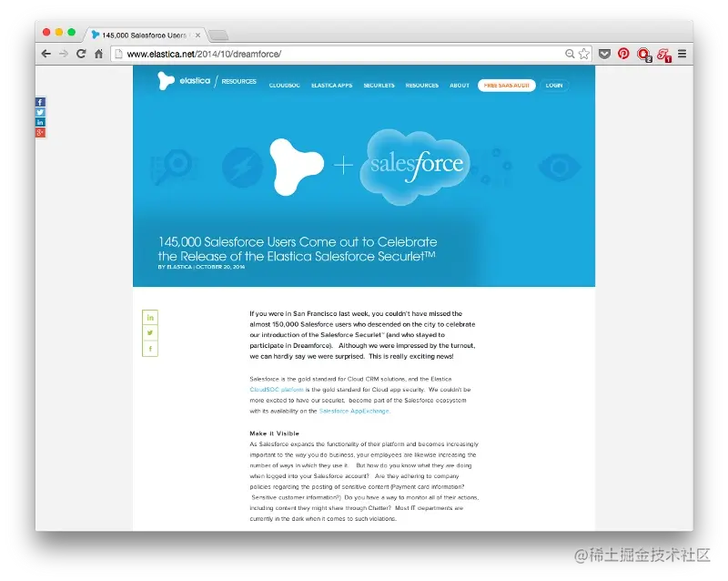728x581 pixels.
Task: Click the zoom magnifier icon in address bar
Action: coord(570,54)
